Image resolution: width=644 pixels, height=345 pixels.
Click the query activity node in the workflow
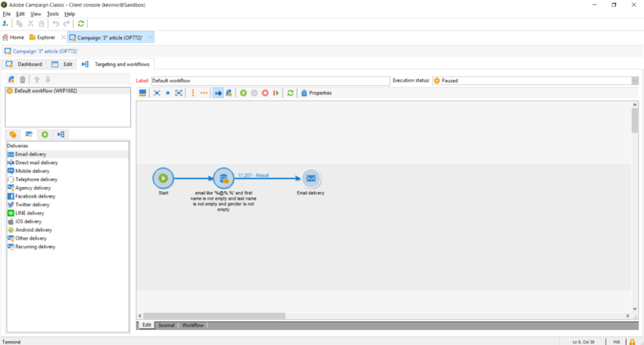(x=223, y=178)
